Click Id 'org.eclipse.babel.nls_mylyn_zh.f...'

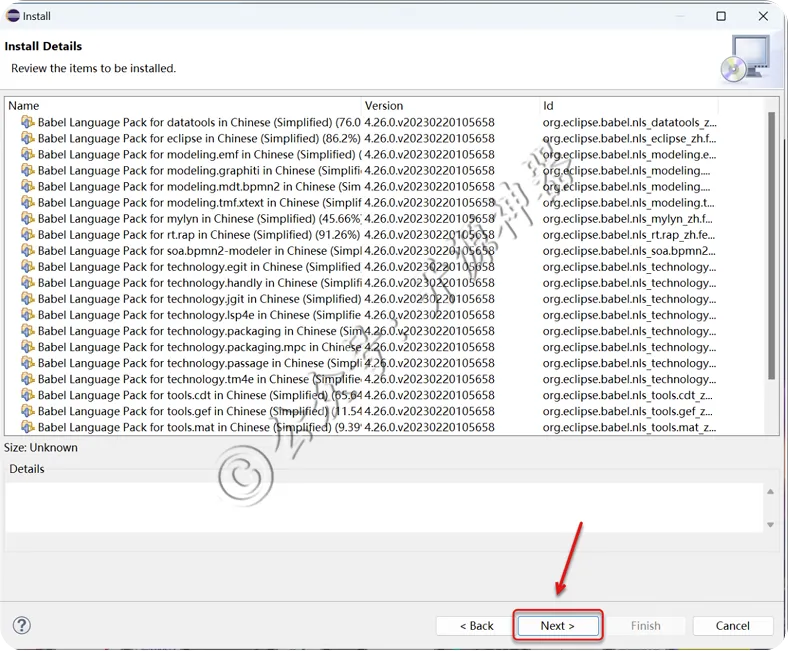(x=627, y=219)
